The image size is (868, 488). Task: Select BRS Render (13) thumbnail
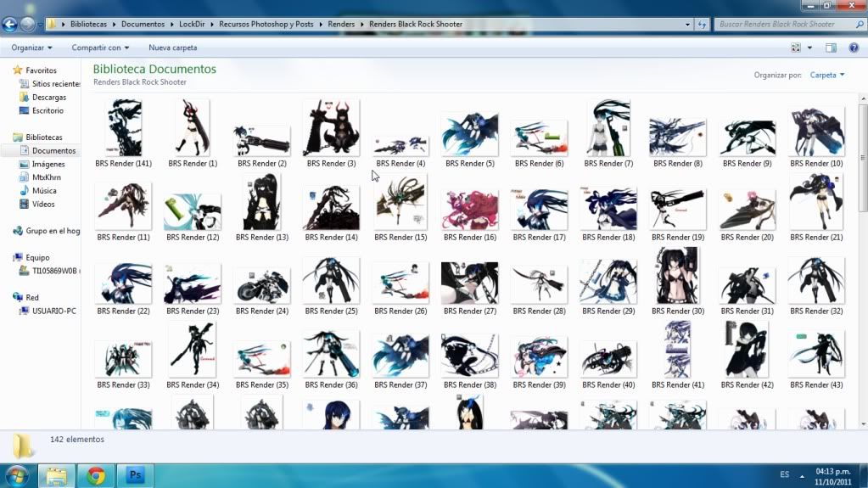pyautogui.click(x=262, y=202)
